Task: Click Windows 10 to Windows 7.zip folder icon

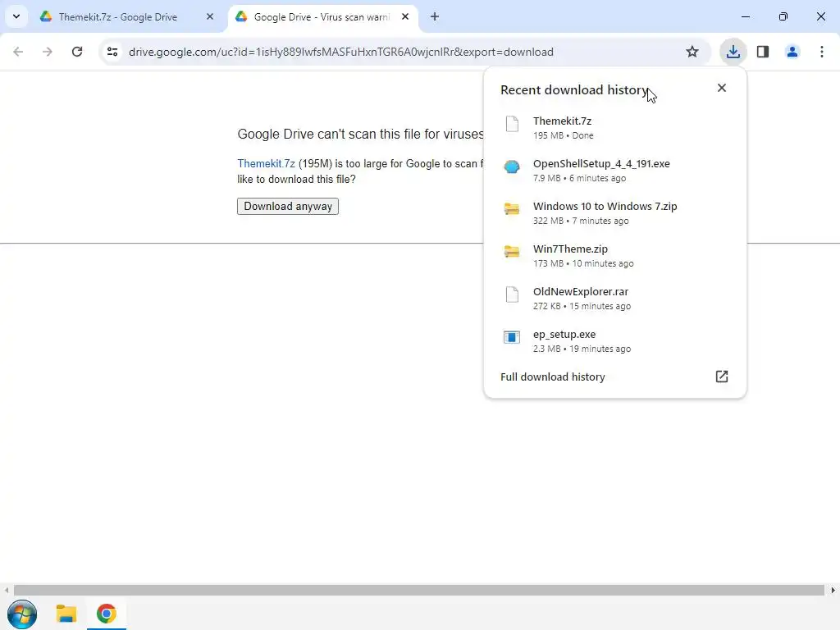Action: coord(512,209)
